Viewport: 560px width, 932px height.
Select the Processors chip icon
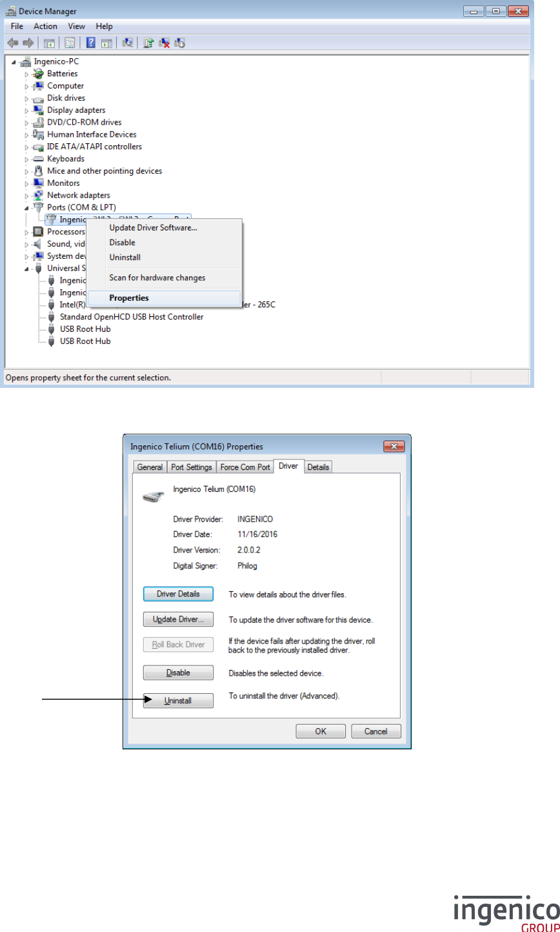coord(38,232)
